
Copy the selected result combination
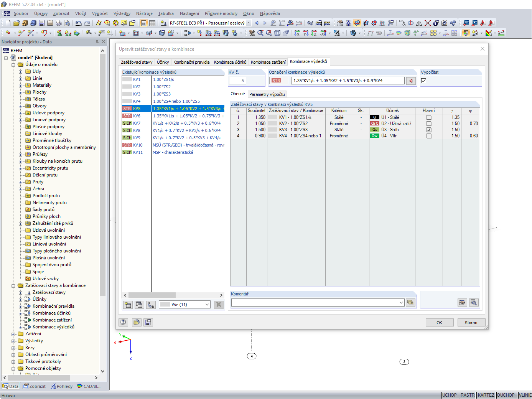[x=139, y=305]
